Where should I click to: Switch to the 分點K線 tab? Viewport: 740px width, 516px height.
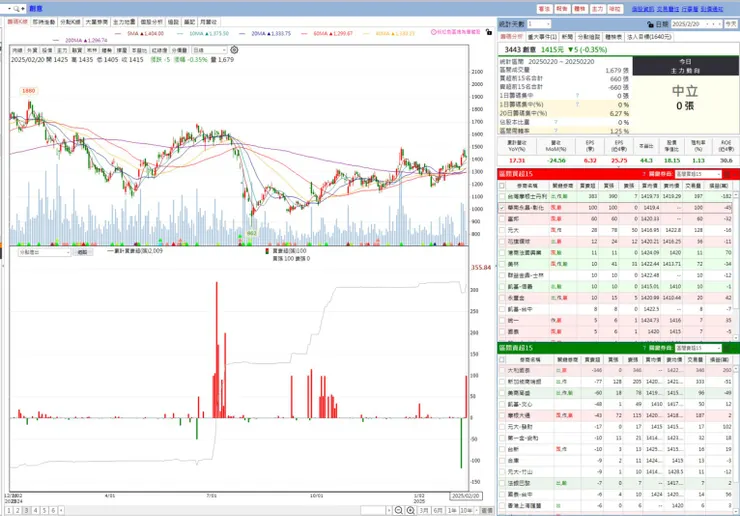(70, 22)
